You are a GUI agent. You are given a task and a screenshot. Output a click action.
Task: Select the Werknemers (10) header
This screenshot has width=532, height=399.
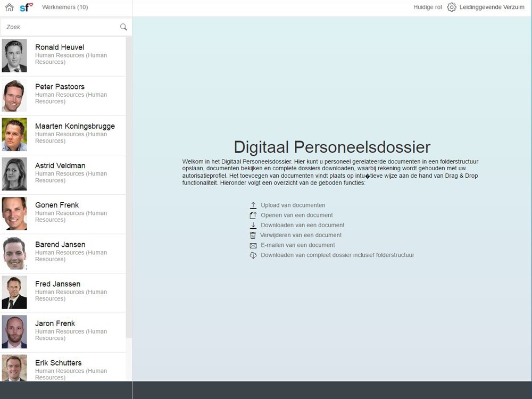click(65, 7)
